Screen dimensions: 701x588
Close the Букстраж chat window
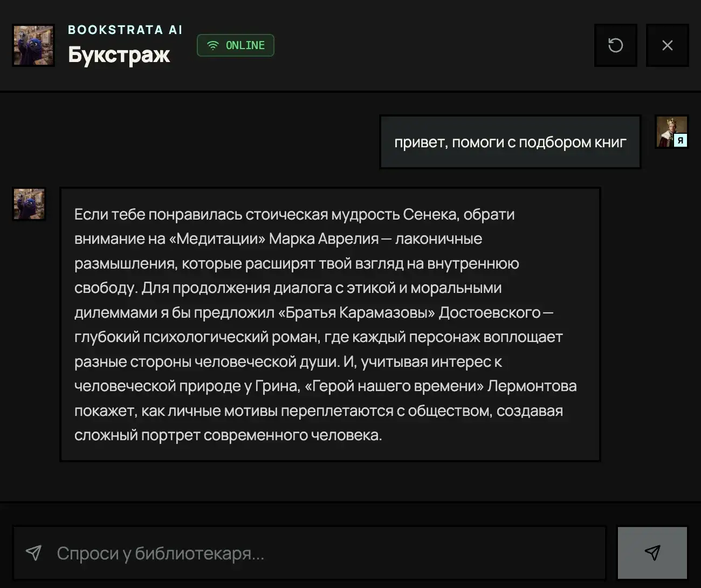pyautogui.click(x=667, y=45)
